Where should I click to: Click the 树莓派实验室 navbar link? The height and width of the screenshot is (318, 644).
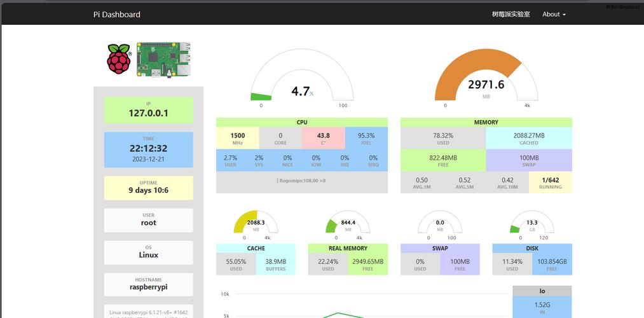point(511,15)
